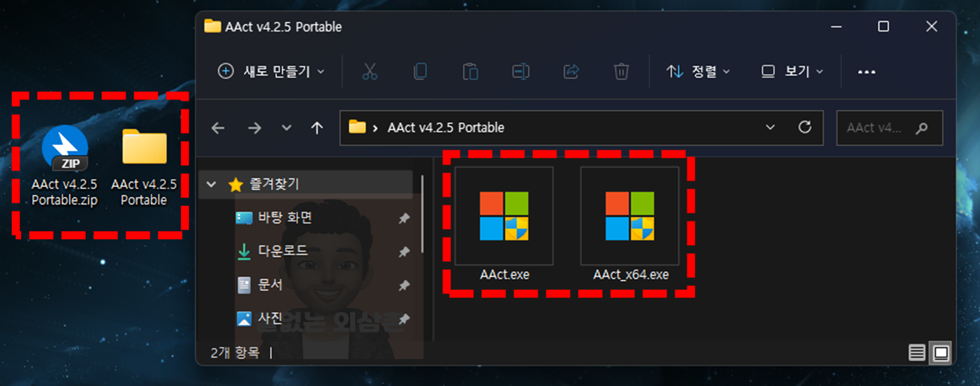980x386 pixels.
Task: Open the 정렬 sort dropdown
Action: point(698,71)
